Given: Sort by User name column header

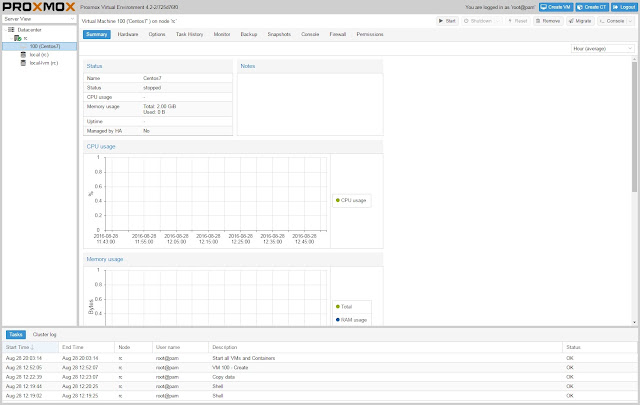Looking at the screenshot, I should click(x=180, y=347).
